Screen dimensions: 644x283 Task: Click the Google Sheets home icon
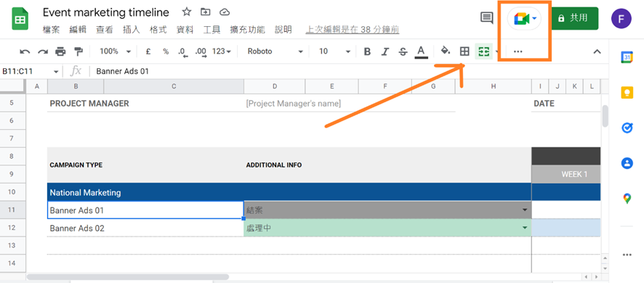click(x=20, y=19)
